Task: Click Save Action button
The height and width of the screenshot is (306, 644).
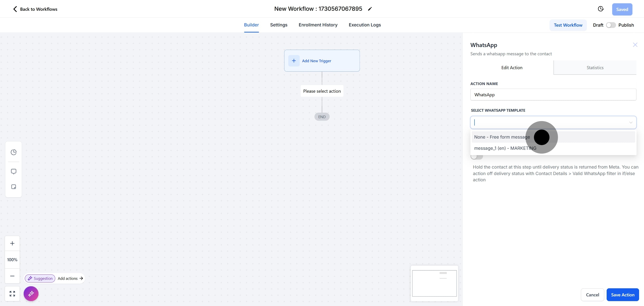Action: point(623,295)
